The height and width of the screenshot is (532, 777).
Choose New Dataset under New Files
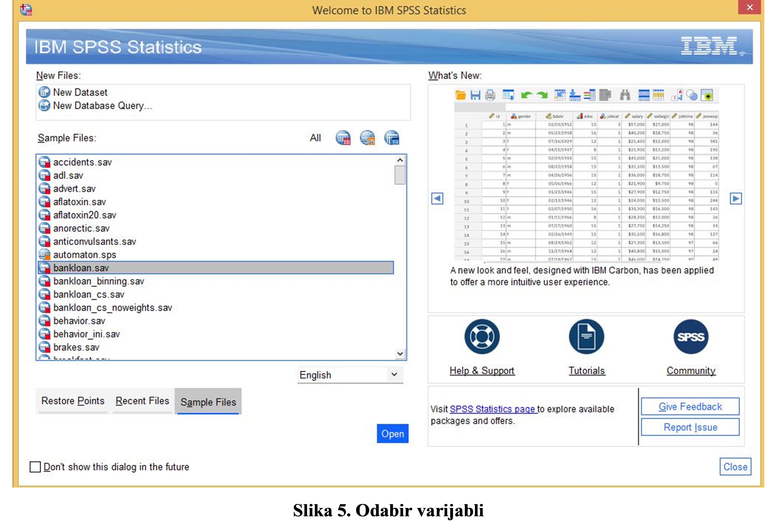pos(80,92)
